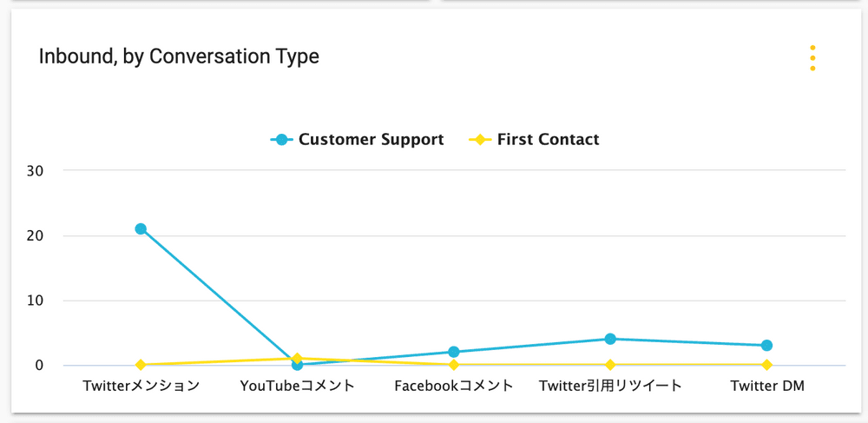Open the three-dot chart options menu

(x=812, y=57)
